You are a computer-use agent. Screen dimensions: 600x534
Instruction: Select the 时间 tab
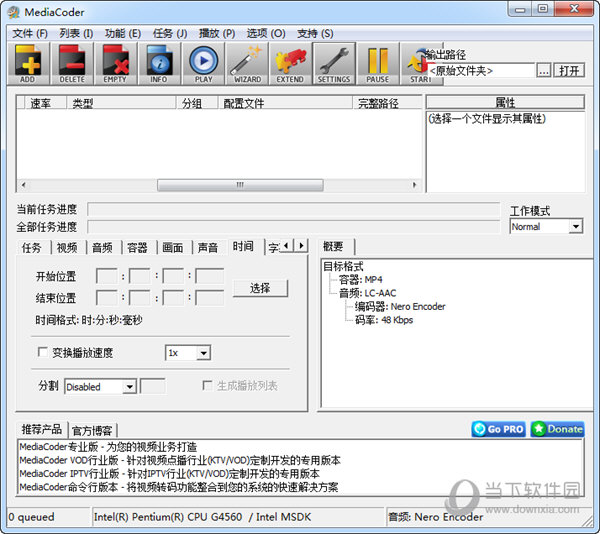point(243,246)
